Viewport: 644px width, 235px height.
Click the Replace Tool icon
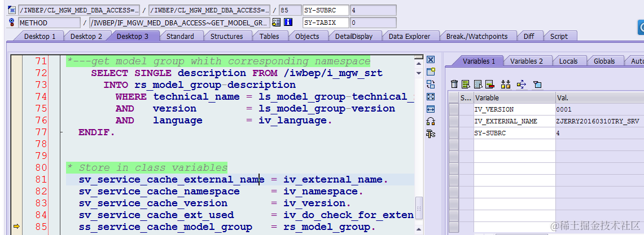[x=431, y=85]
